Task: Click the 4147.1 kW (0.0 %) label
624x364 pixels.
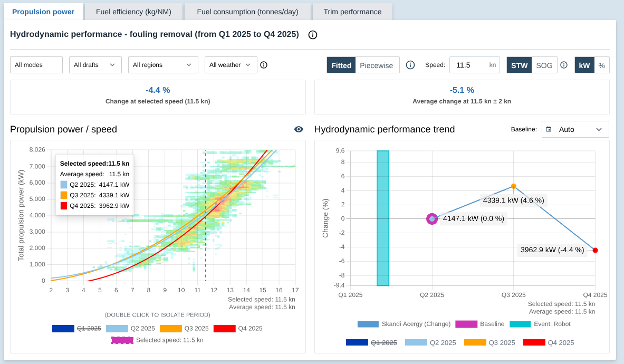Action: pyautogui.click(x=473, y=219)
